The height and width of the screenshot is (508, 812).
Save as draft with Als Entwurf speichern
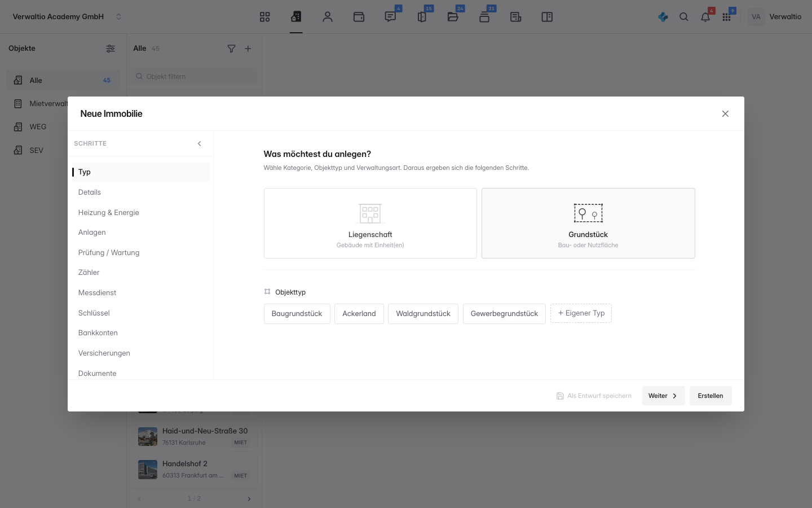[x=594, y=396]
